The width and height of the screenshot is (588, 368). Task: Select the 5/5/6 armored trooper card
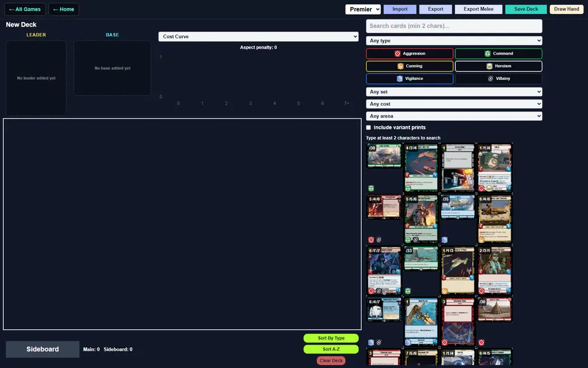(x=421, y=219)
